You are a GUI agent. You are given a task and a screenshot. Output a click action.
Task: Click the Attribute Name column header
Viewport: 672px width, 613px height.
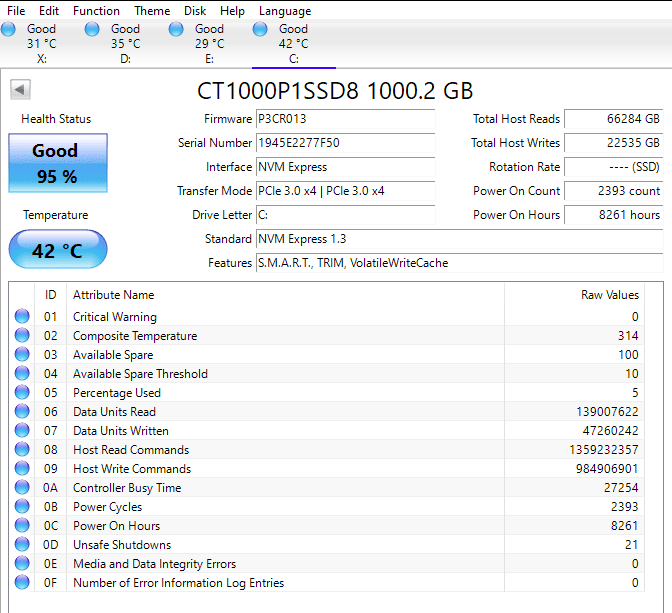[285, 295]
